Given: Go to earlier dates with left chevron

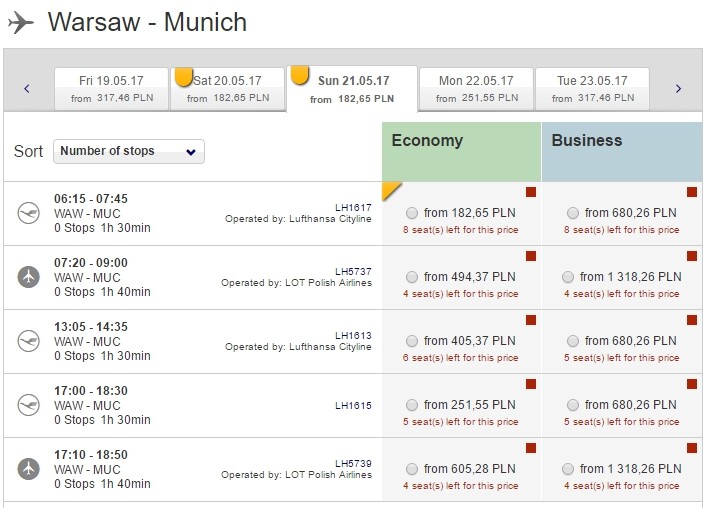Looking at the screenshot, I should tap(27, 88).
